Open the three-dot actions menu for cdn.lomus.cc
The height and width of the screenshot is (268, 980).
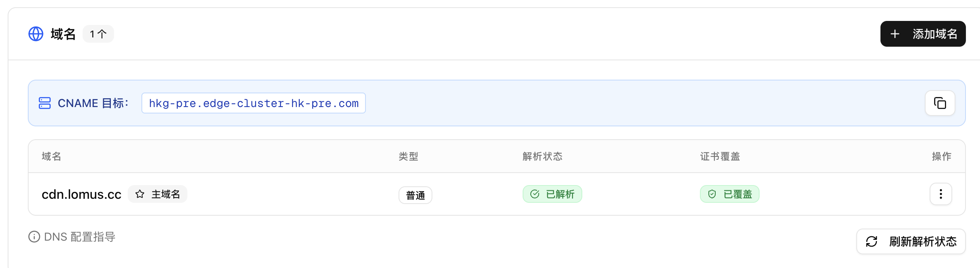click(x=941, y=194)
